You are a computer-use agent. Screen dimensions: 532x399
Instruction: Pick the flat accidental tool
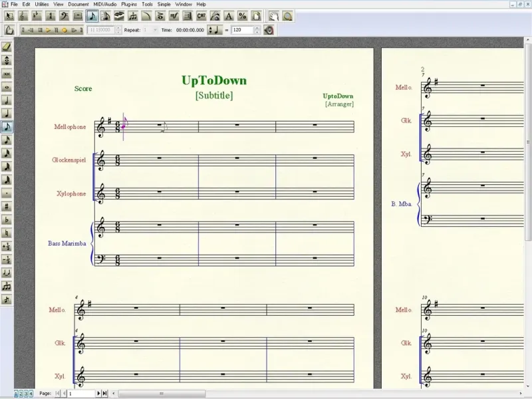pyautogui.click(x=7, y=220)
